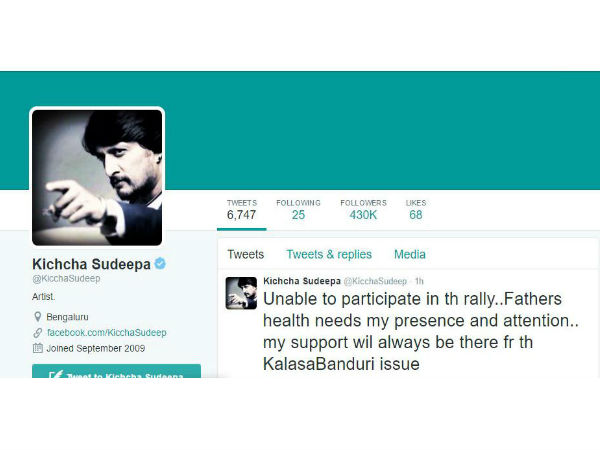600x450 pixels.
Task: Open the Tweets count stat showing 6,747
Action: 241,210
